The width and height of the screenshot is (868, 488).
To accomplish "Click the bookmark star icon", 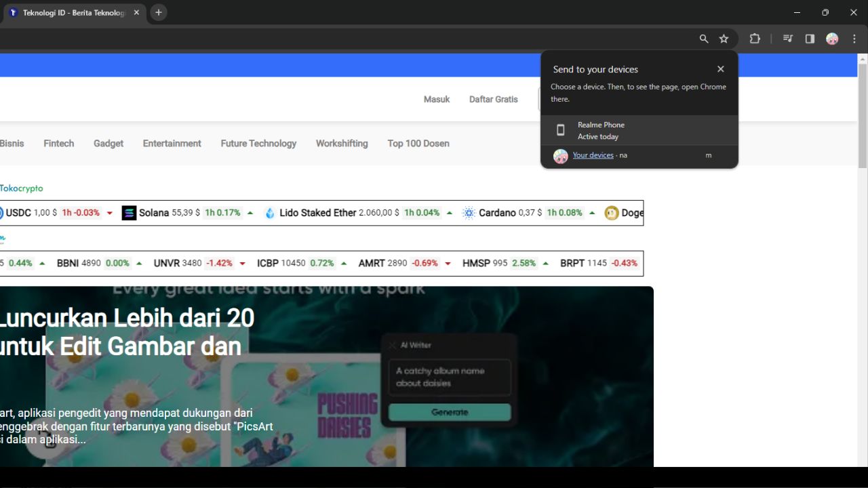I will coord(724,39).
